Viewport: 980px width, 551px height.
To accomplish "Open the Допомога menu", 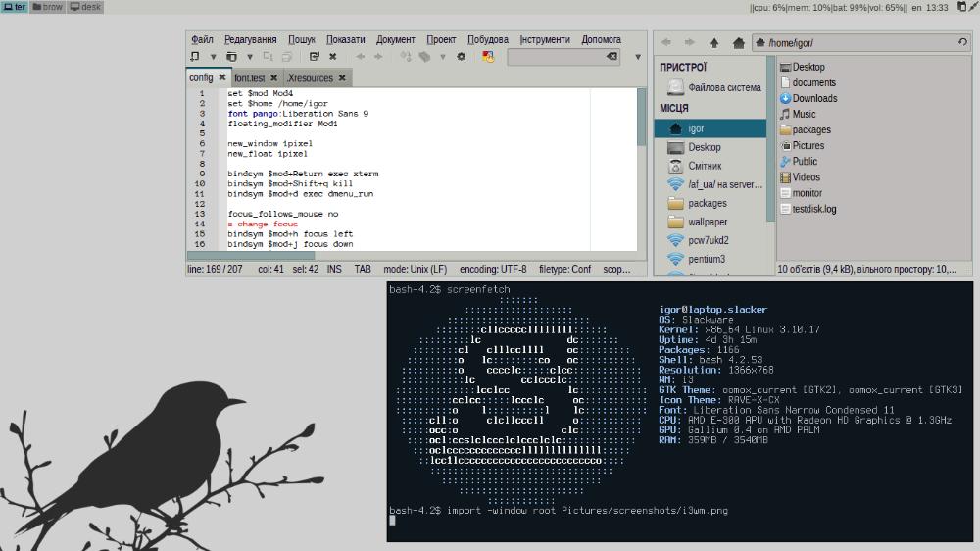I will (x=602, y=39).
